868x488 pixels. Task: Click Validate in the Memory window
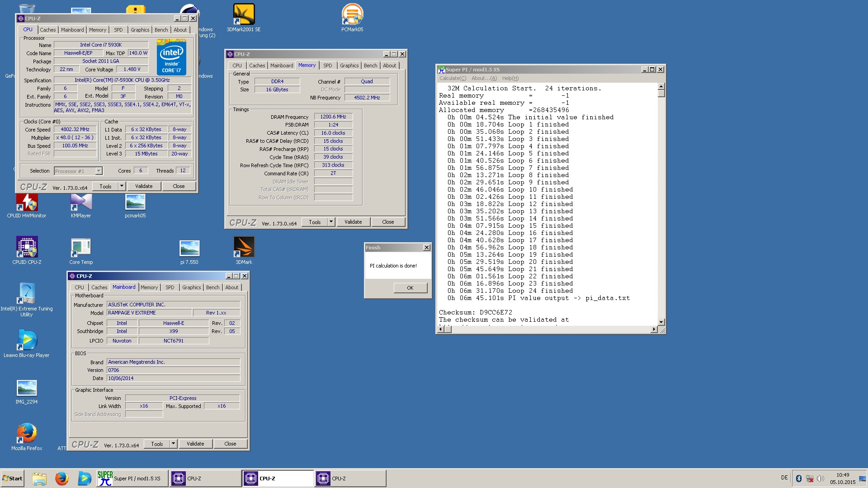(353, 222)
